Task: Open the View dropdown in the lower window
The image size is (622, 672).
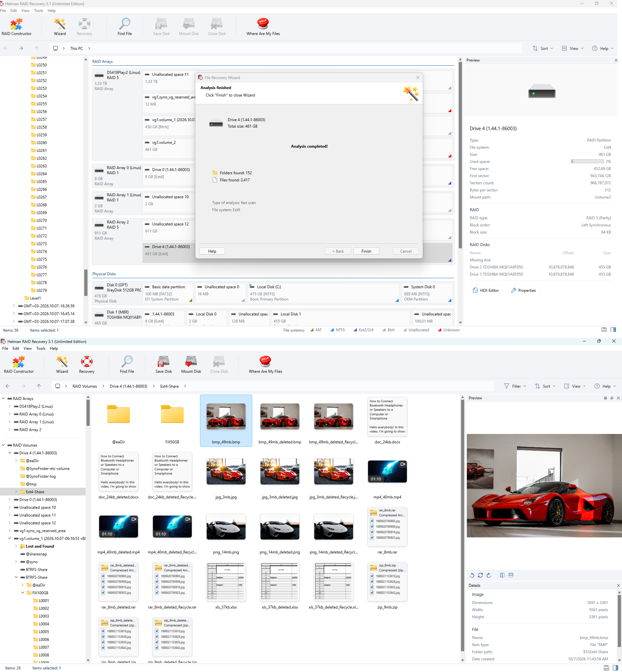Action: [575, 386]
